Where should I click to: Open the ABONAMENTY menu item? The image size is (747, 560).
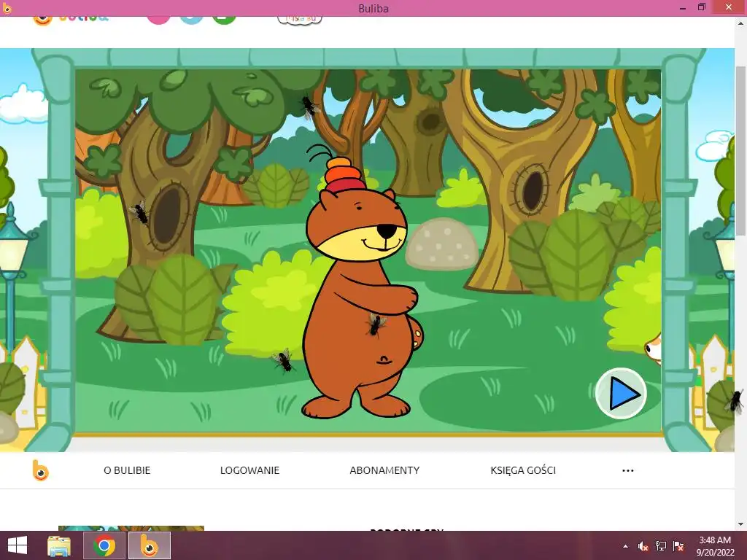click(x=384, y=470)
